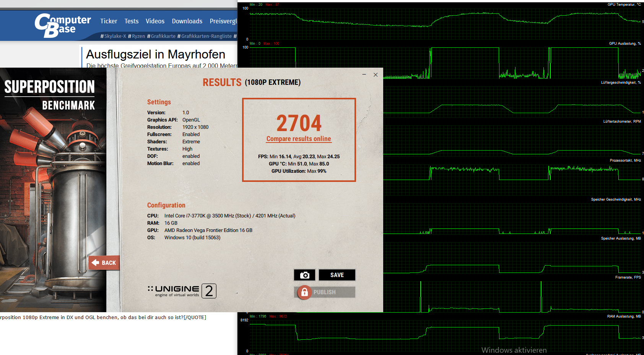Image resolution: width=644 pixels, height=355 pixels.
Task: Click the RAM Auslastung MB graph
Action: pos(445,335)
